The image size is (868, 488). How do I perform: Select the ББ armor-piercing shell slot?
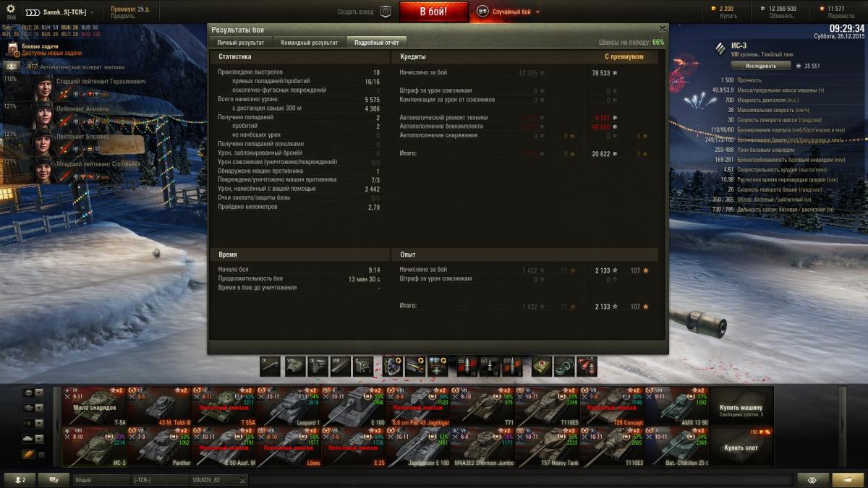tap(467, 367)
